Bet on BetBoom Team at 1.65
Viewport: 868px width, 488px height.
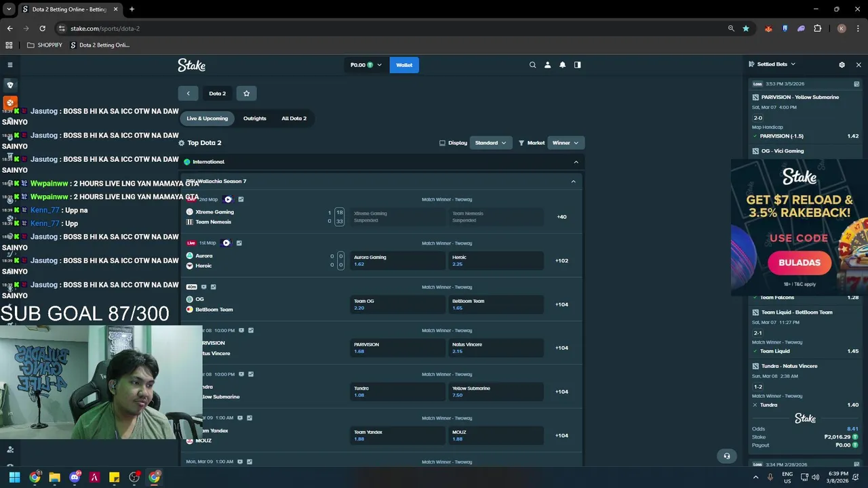click(496, 304)
